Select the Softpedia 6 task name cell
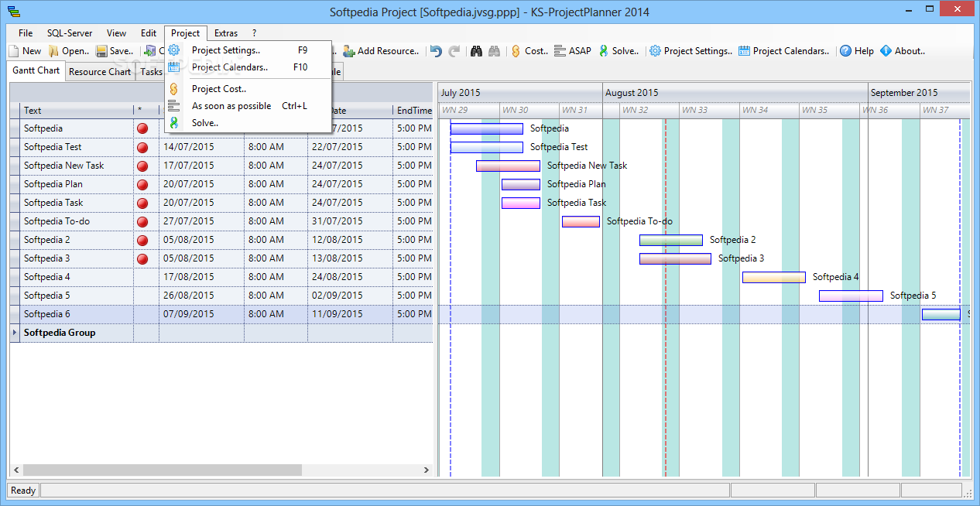This screenshot has height=506, width=980. pyautogui.click(x=77, y=314)
